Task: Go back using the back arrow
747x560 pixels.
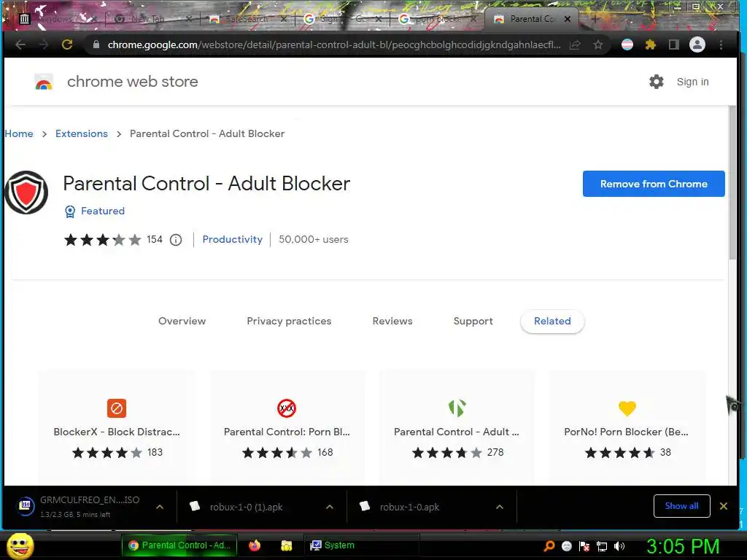Action: tap(20, 44)
